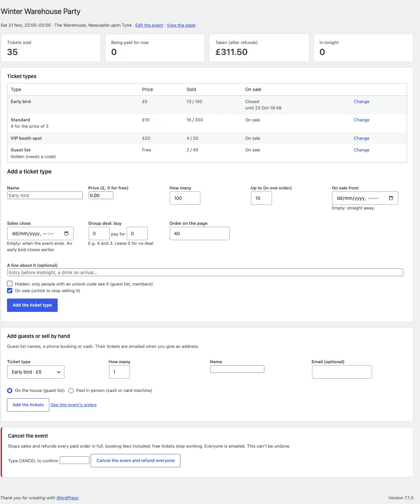Click the Email (optional) input field

(342, 372)
